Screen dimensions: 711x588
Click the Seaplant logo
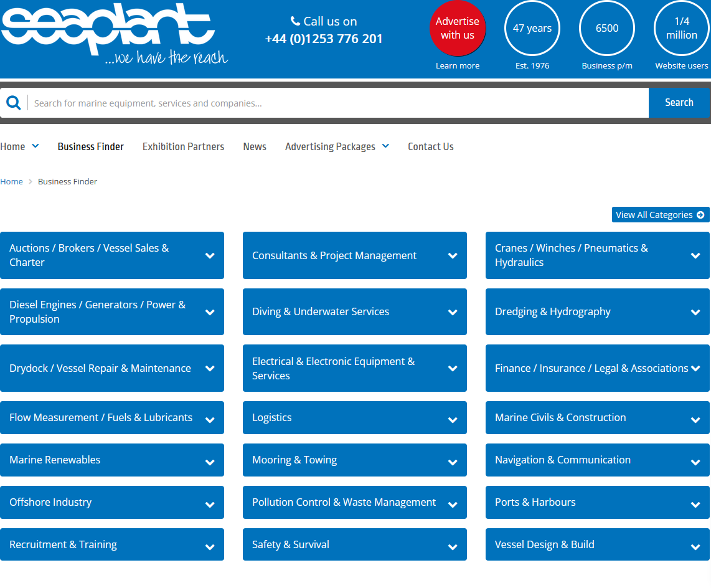coord(115,34)
